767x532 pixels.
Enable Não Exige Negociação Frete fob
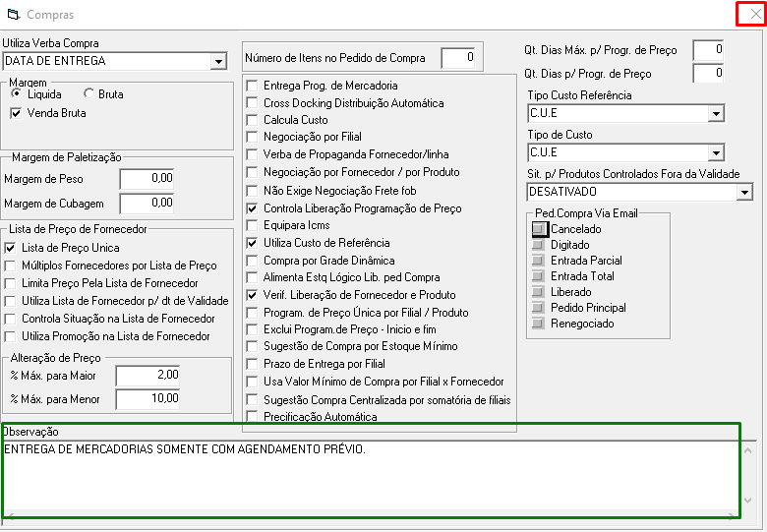pyautogui.click(x=253, y=191)
